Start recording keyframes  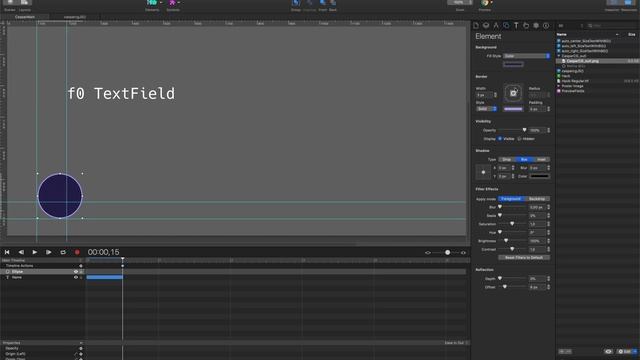point(77,252)
